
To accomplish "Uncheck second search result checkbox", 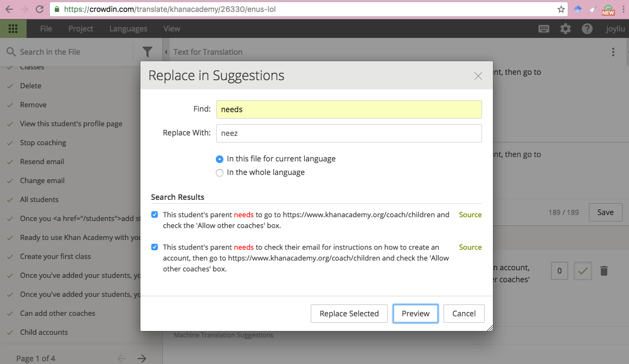I will tap(155, 247).
